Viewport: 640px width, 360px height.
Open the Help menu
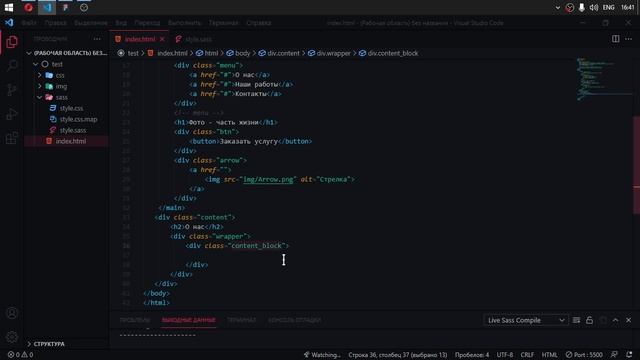(x=258, y=23)
